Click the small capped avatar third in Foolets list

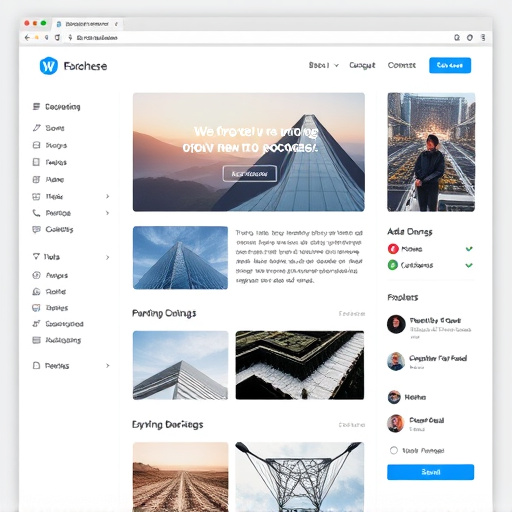pyautogui.click(x=394, y=397)
